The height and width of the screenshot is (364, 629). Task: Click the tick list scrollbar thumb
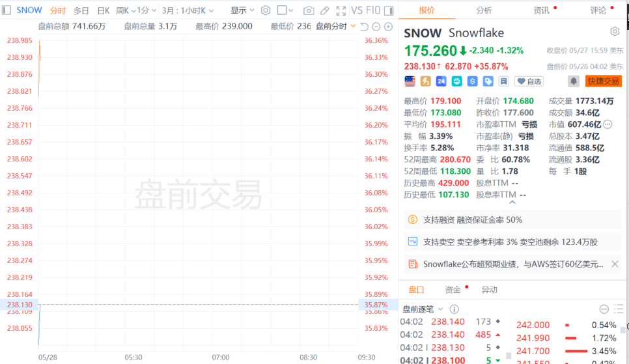[x=509, y=356]
